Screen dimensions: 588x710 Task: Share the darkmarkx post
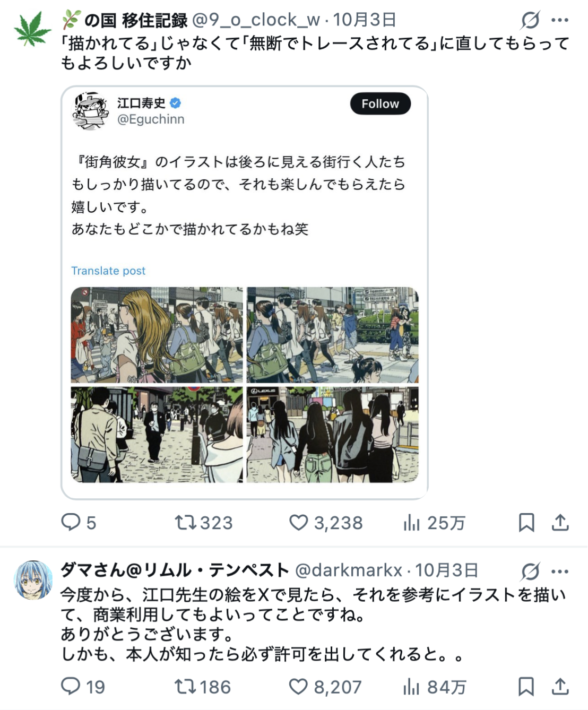click(x=560, y=687)
